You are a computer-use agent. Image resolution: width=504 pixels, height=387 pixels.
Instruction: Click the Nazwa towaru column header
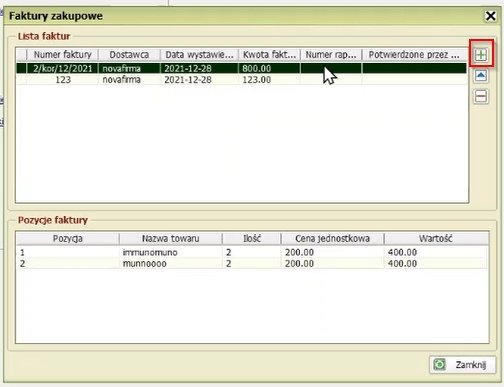(171, 239)
